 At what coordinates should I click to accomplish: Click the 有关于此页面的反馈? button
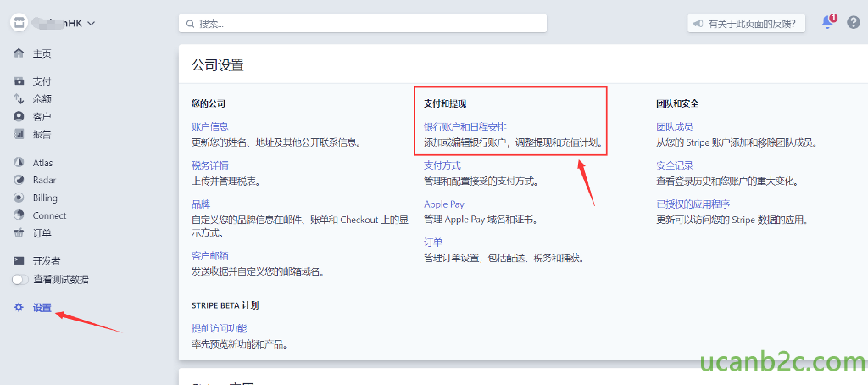(x=747, y=24)
